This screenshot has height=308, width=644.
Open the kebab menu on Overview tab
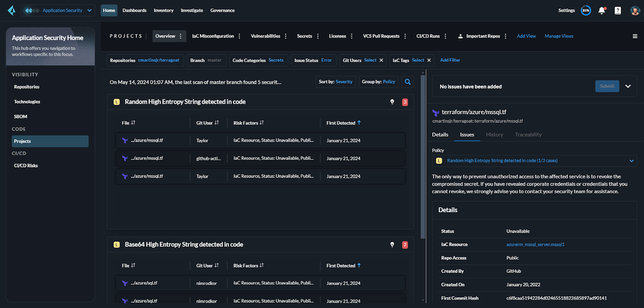pyautogui.click(x=181, y=36)
